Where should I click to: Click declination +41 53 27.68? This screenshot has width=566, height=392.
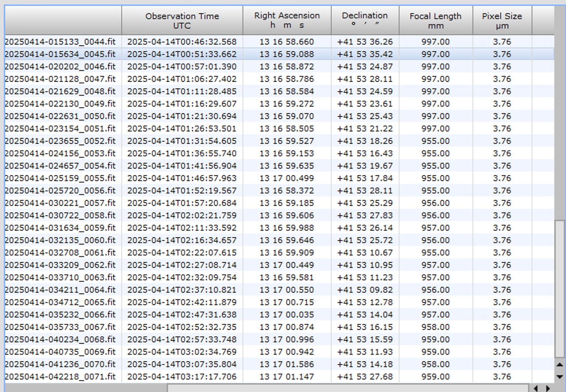pos(365,377)
